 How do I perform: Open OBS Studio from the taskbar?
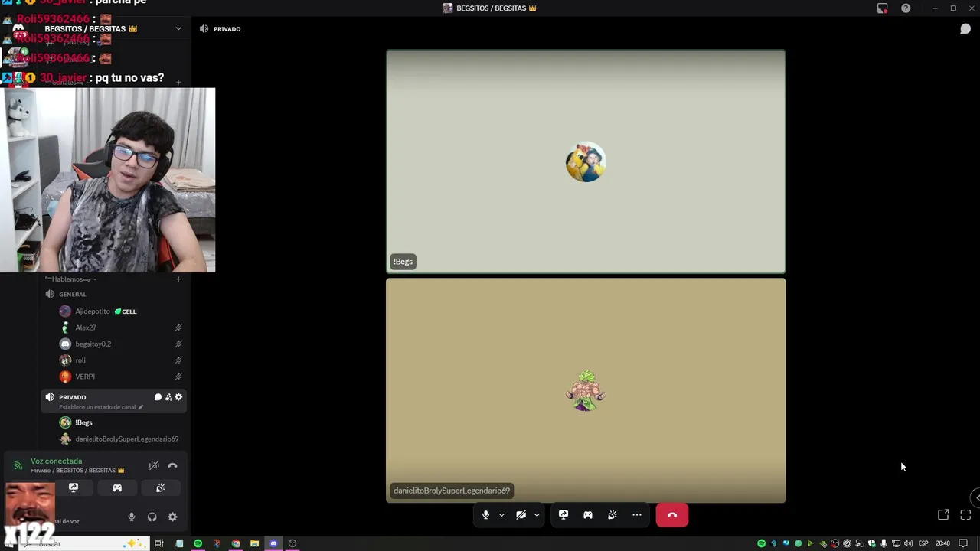tap(292, 543)
